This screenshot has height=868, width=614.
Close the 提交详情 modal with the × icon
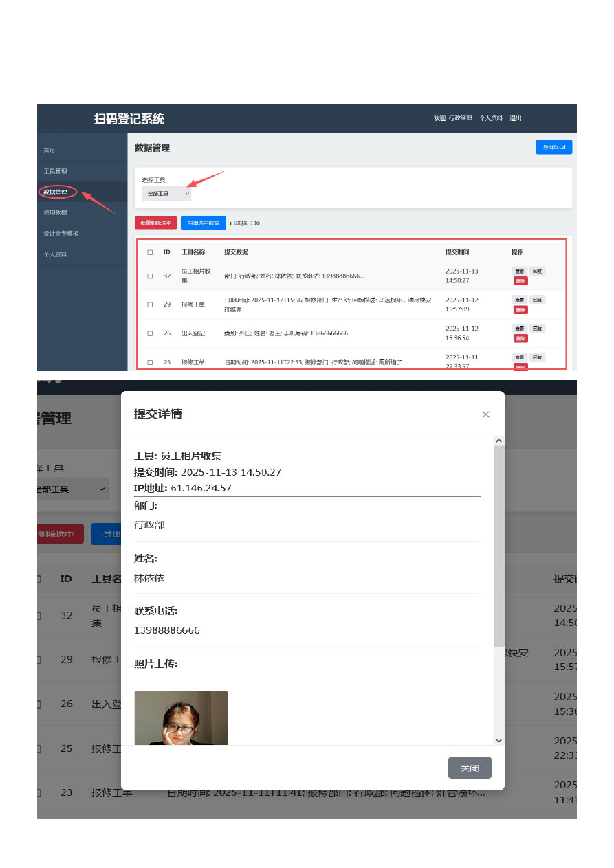pos(486,414)
